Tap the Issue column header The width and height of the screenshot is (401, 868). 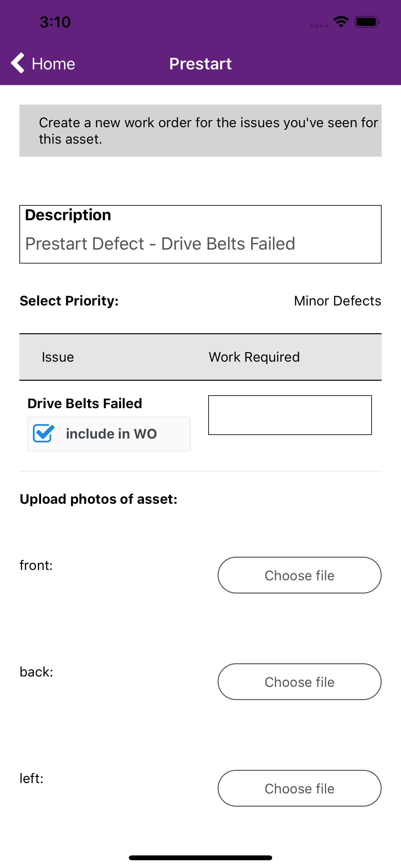(57, 357)
